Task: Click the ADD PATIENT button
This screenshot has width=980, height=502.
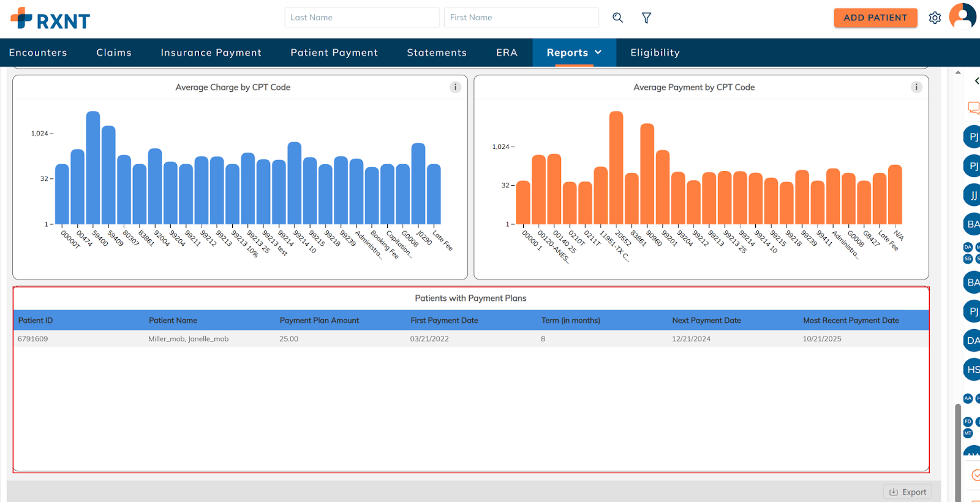Action: (x=875, y=18)
